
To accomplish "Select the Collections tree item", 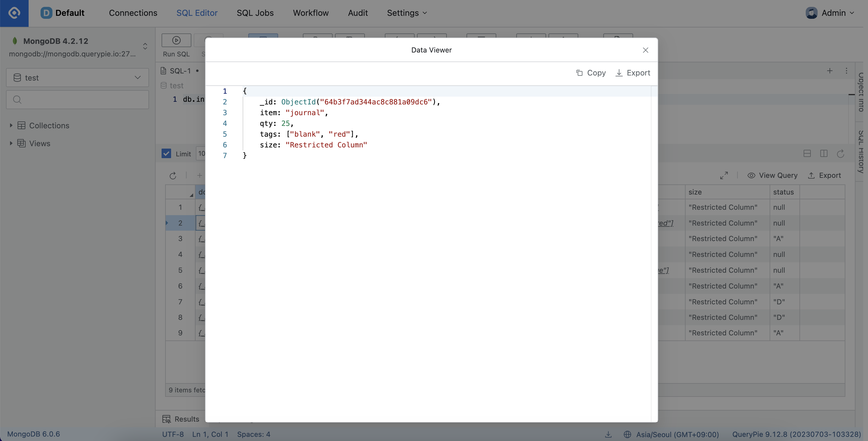I will [x=49, y=126].
